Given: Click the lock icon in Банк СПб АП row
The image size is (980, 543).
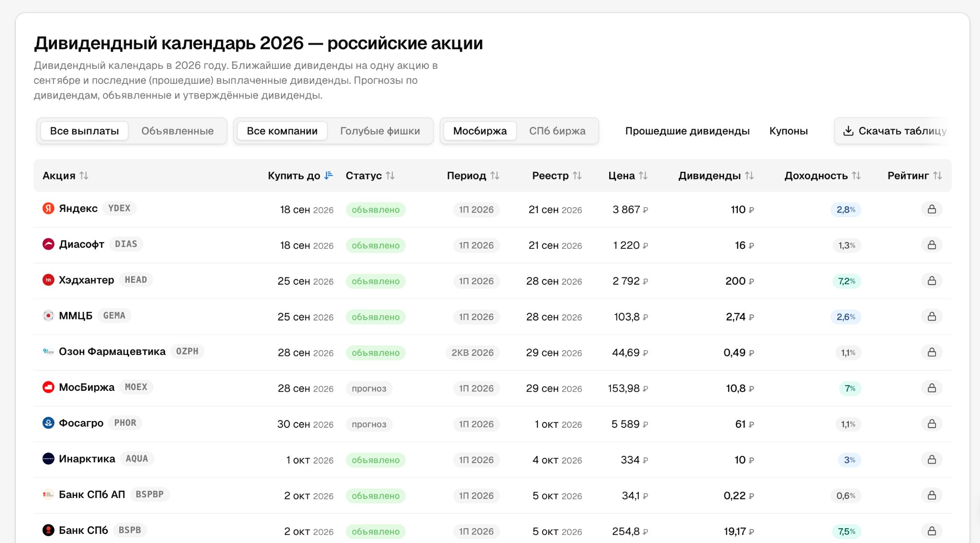Looking at the screenshot, I should point(932,495).
